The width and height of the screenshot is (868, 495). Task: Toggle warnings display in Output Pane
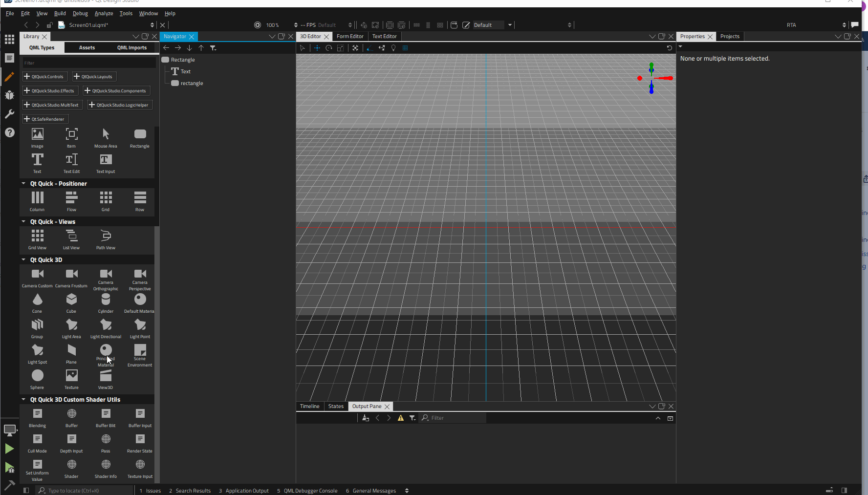coord(401,418)
